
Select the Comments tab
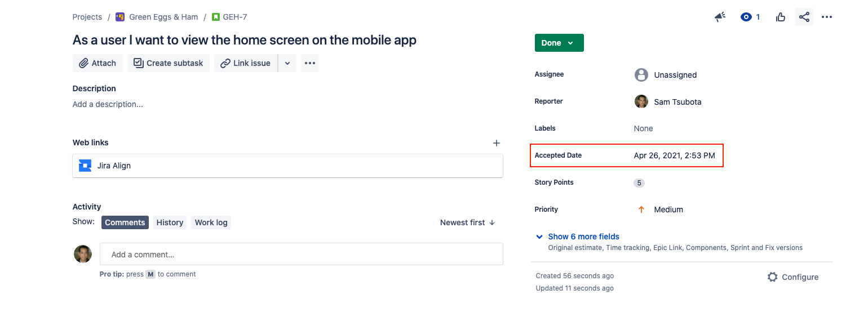click(x=125, y=222)
